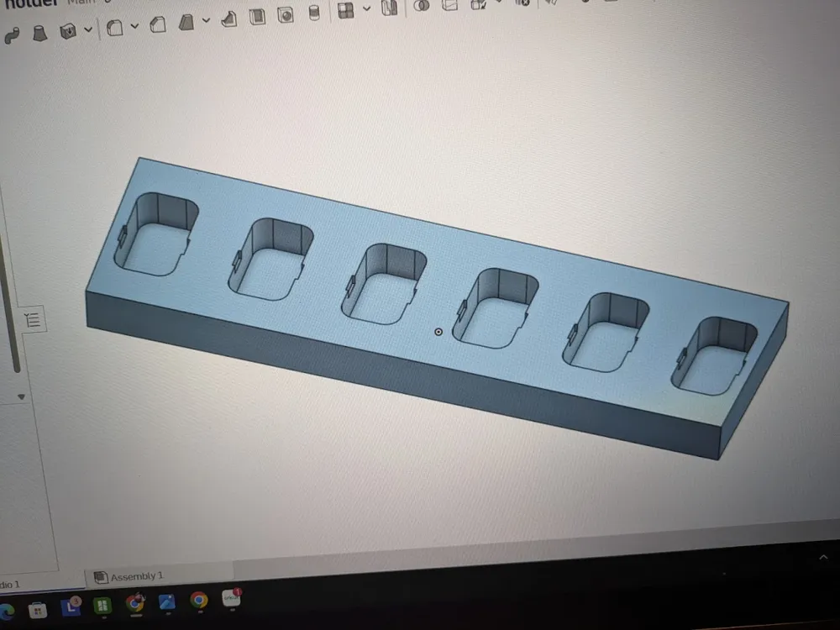This screenshot has height=630, width=840.
Task: Select the Thicken tool
Action: [68, 31]
